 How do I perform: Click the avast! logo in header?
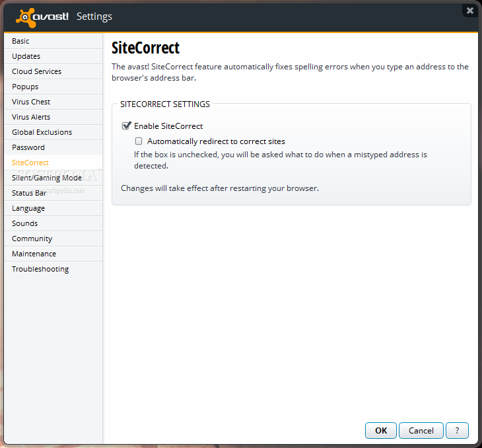(42, 17)
